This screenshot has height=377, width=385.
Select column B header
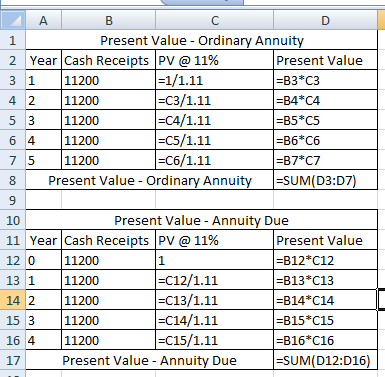(x=108, y=20)
